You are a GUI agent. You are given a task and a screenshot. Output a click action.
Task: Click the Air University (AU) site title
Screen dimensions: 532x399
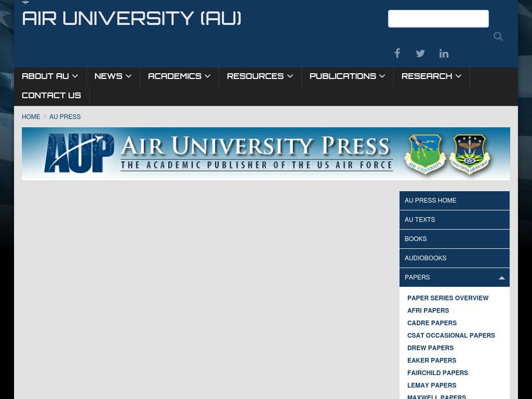(131, 19)
